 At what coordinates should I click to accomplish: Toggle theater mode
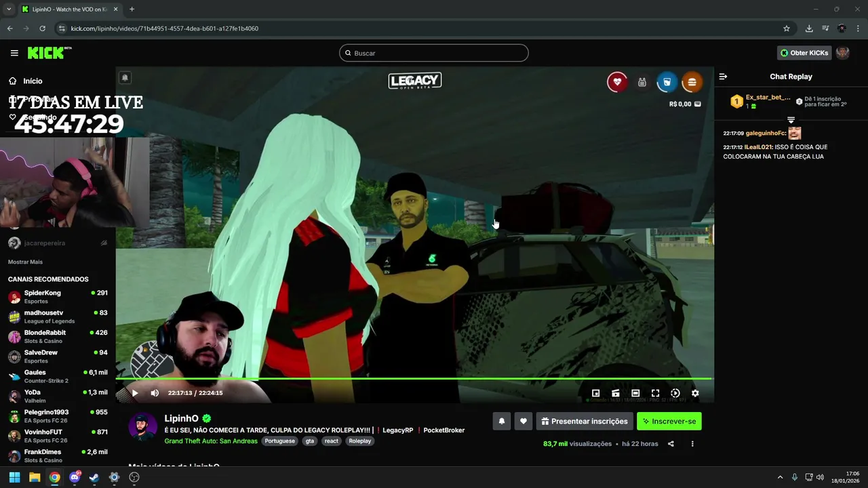coord(635,393)
